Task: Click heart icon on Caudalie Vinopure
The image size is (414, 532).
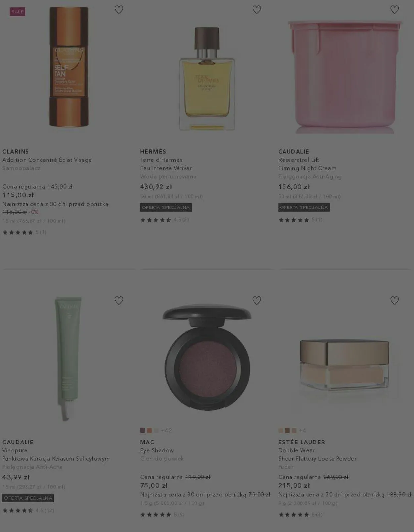Action: click(119, 300)
